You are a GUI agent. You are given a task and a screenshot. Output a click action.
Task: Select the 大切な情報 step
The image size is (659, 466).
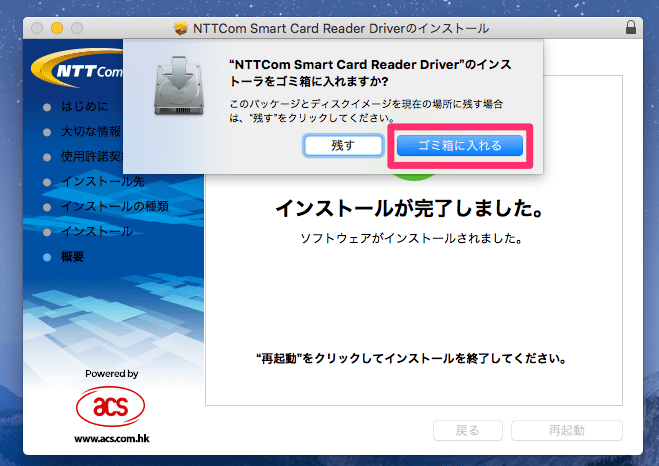(x=90, y=131)
